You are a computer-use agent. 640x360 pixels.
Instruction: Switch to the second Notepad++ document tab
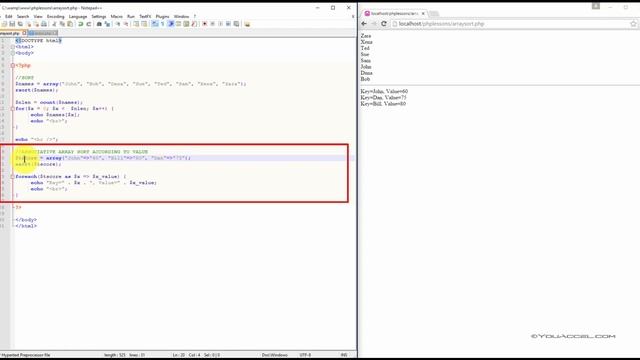coord(43,33)
